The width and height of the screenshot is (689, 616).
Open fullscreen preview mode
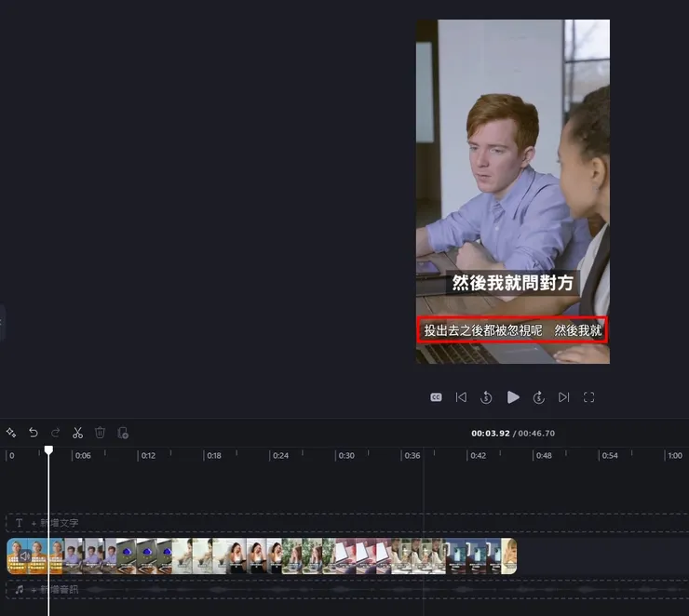pos(588,397)
